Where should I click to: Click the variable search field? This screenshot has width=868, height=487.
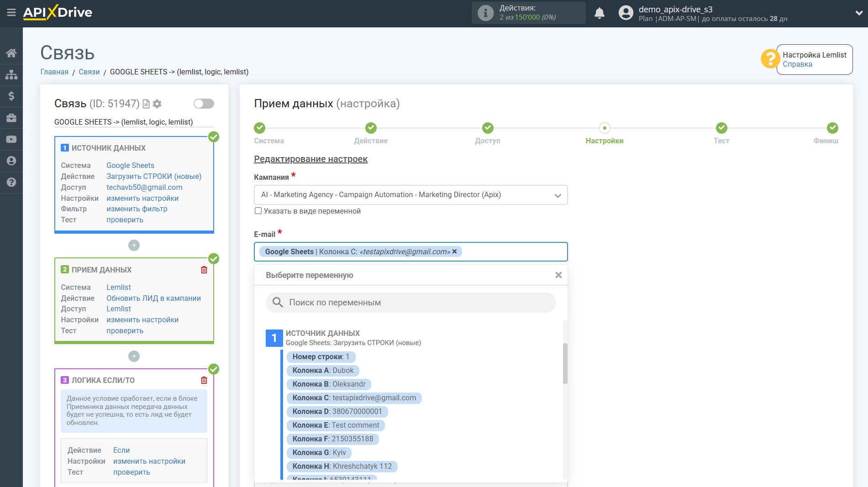(x=410, y=302)
